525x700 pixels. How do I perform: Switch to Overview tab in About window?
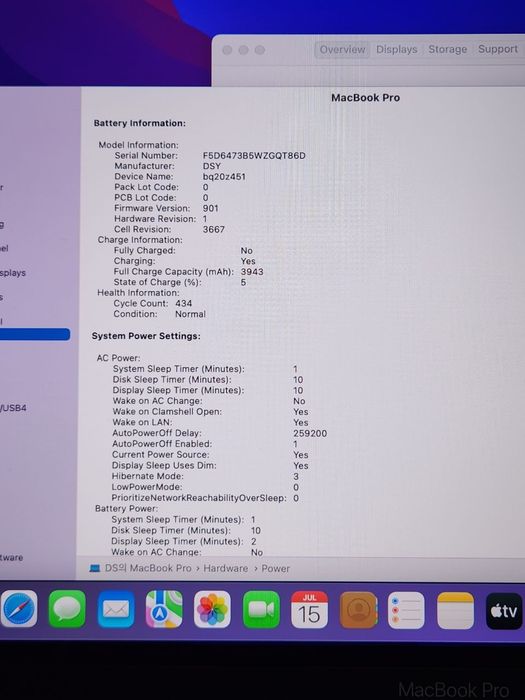tap(342, 49)
